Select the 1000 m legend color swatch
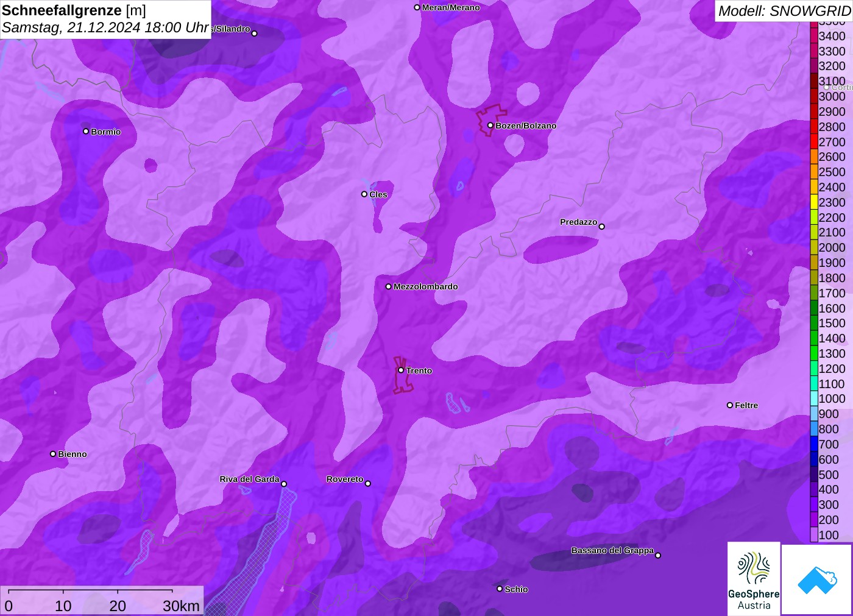Screen dimensions: 853x616 pos(814,399)
